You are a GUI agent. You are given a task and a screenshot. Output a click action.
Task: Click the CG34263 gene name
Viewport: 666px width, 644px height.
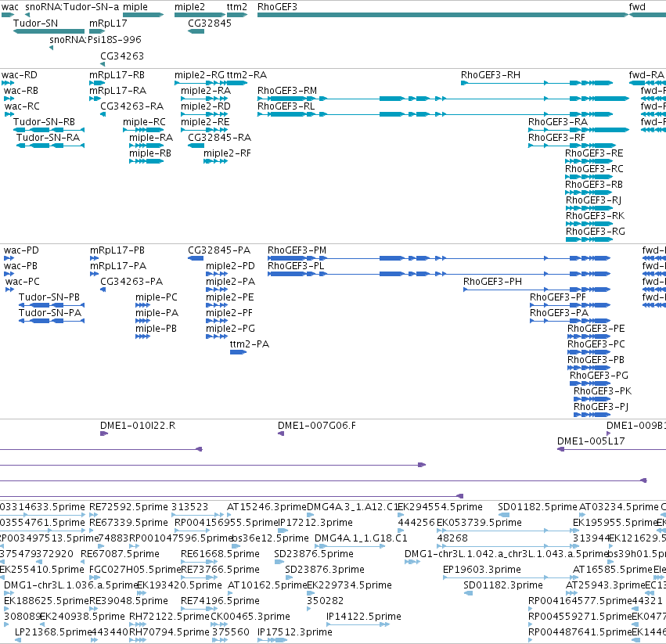pyautogui.click(x=122, y=56)
